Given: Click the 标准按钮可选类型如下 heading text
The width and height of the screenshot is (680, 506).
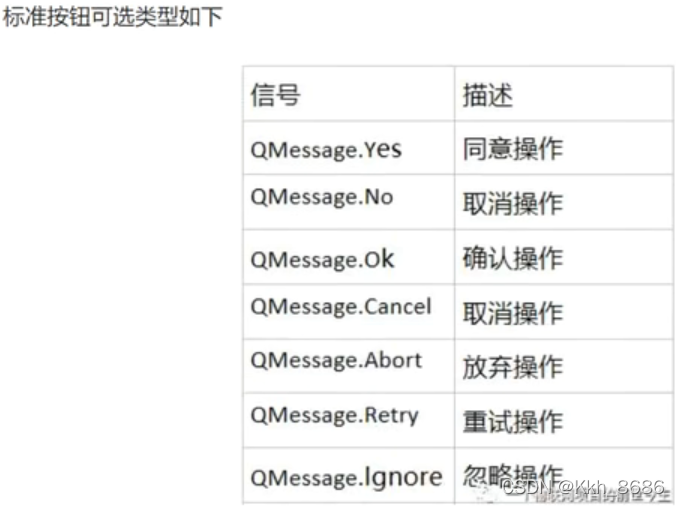Looking at the screenshot, I should (x=112, y=17).
